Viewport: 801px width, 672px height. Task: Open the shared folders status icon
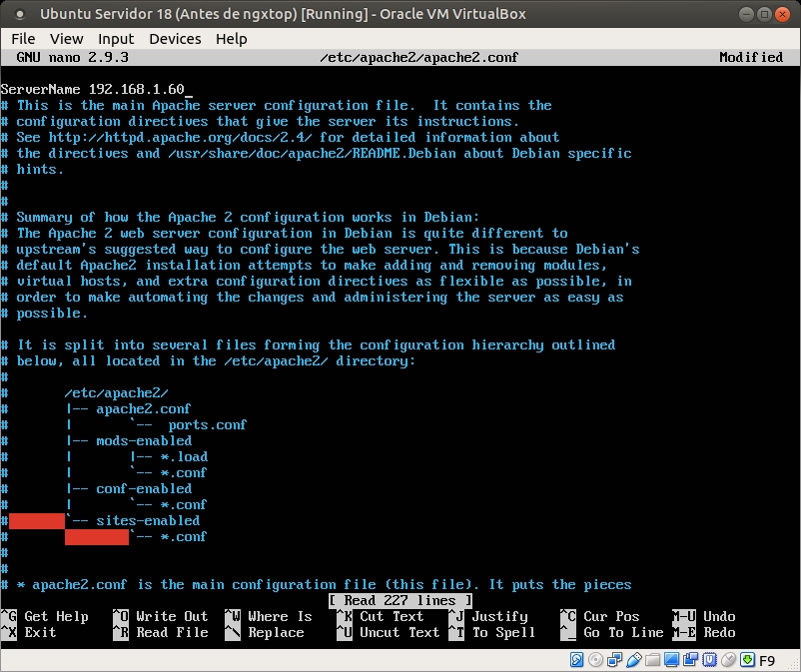coord(652,660)
